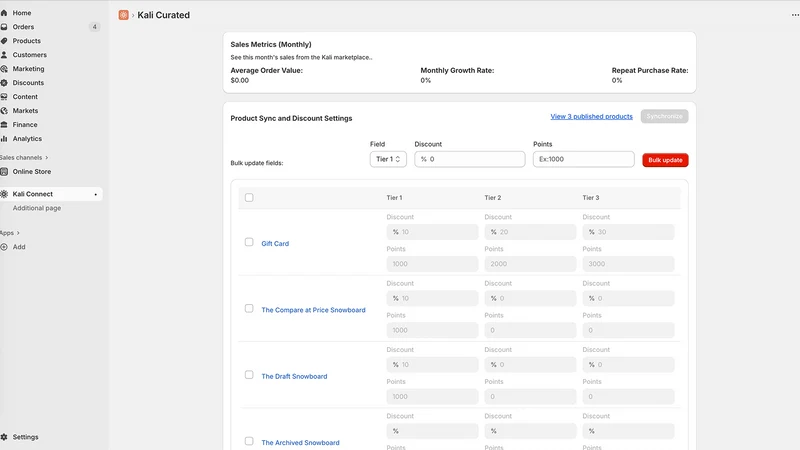Open the Orders icon in sidebar
Image resolution: width=800 pixels, height=450 pixels.
pos(4,27)
